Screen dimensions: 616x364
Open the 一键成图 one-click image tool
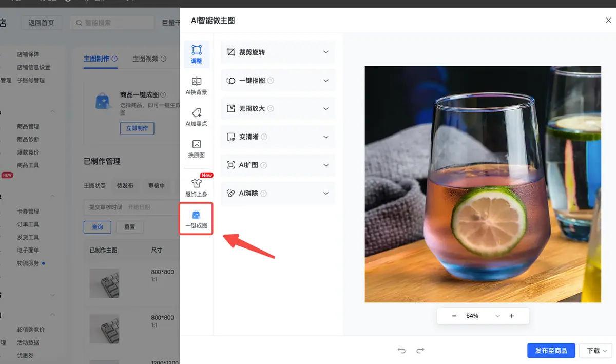click(x=197, y=219)
